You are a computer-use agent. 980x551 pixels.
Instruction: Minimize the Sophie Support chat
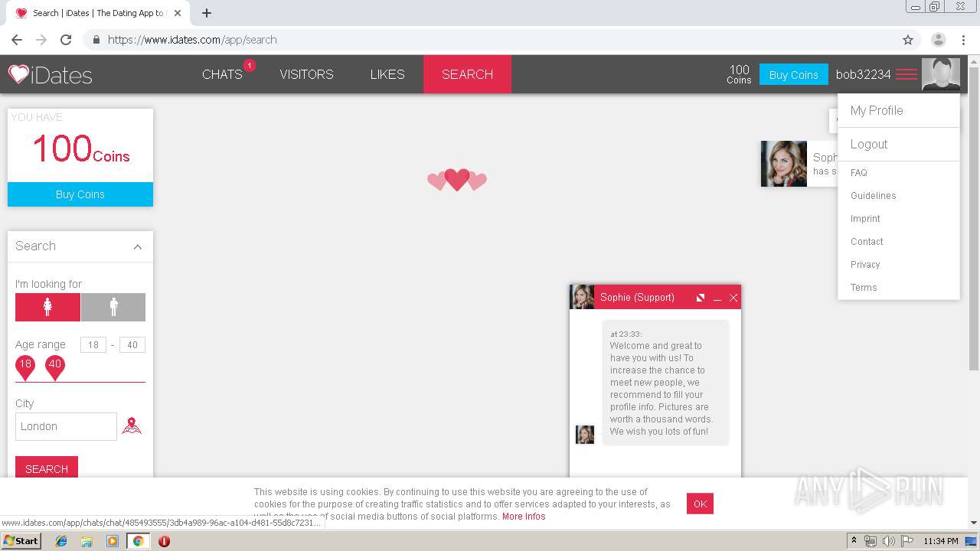(x=717, y=298)
